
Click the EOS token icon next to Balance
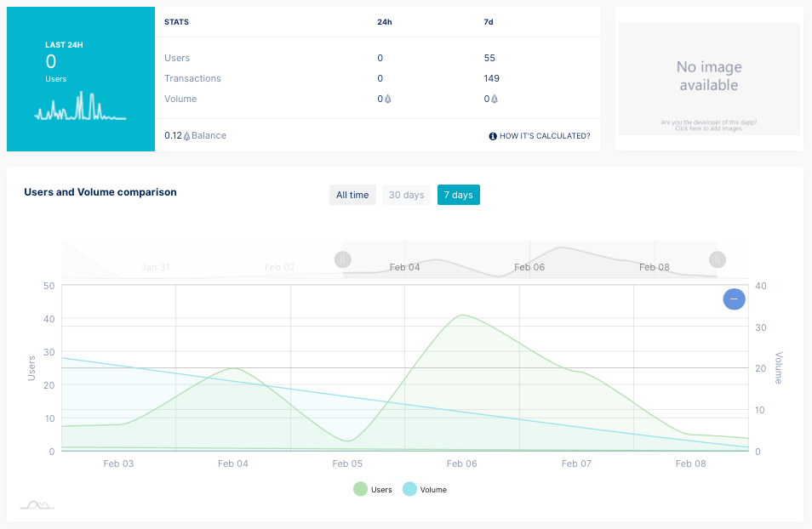pyautogui.click(x=187, y=136)
